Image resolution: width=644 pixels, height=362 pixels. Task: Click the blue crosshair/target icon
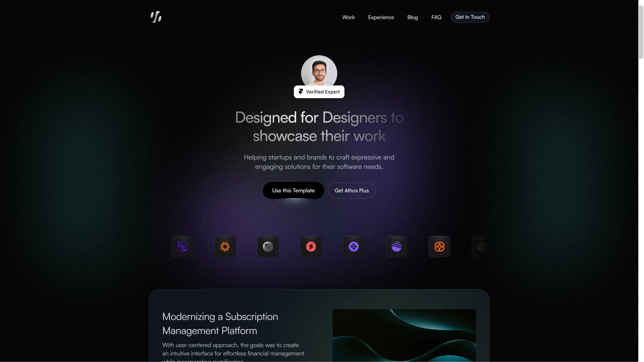[354, 246]
